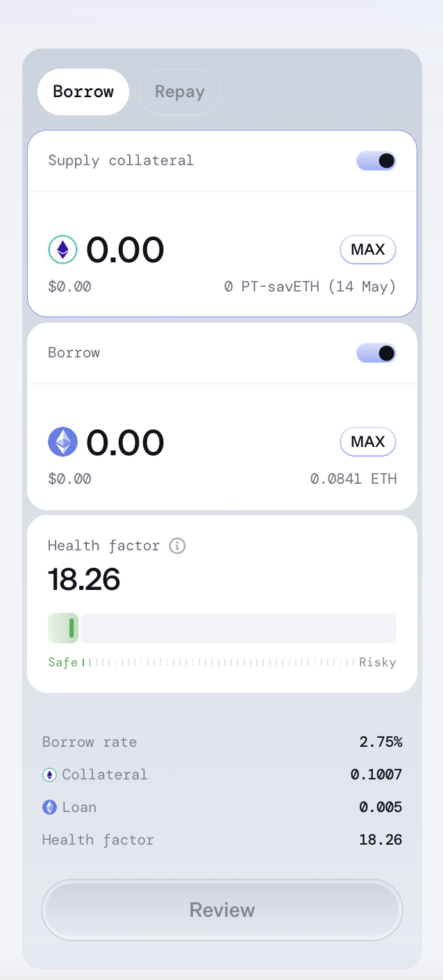443x980 pixels.
Task: Open the Health factor info icon
Action: coord(178,546)
